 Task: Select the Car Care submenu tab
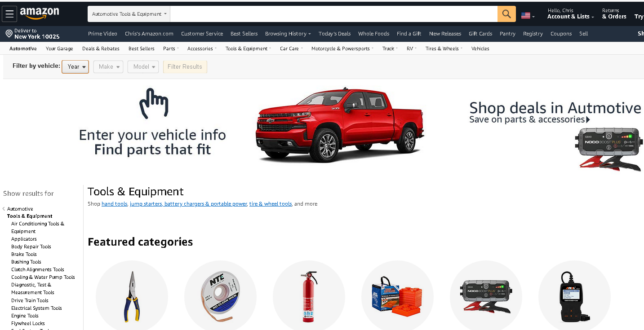tap(291, 48)
